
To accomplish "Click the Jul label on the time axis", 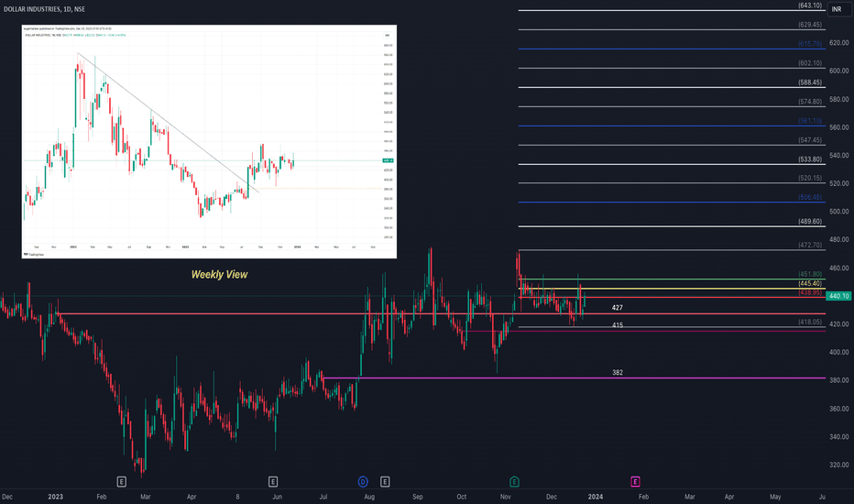I will [x=323, y=497].
